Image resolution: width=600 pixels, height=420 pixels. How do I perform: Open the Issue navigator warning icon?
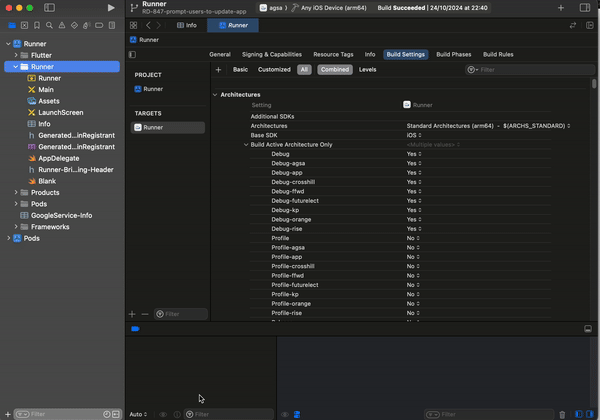coord(62,25)
